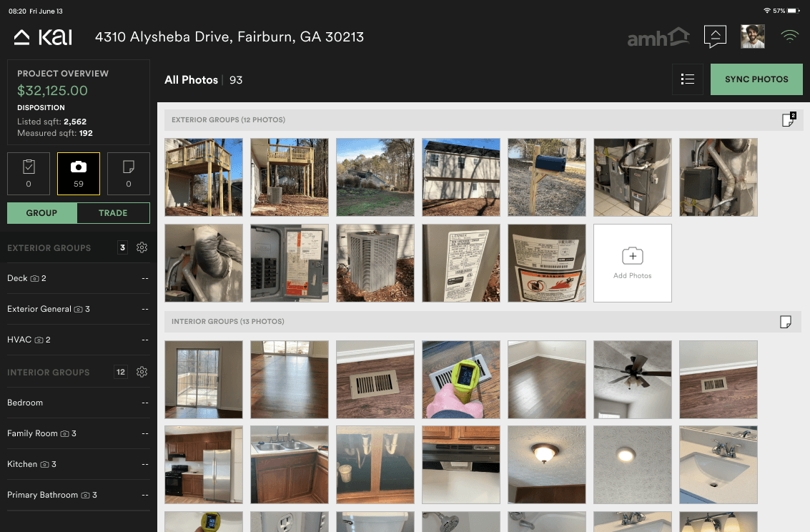
Task: Switch to list view layout
Action: pyautogui.click(x=688, y=79)
